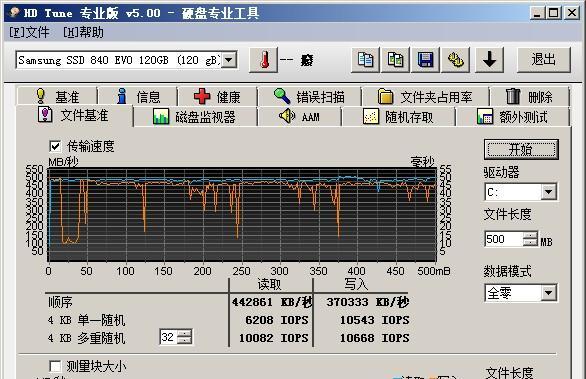Image resolution: width=586 pixels, height=379 pixels.
Task: Toggle the 测量块大小 block size checkbox
Action: coord(55,366)
